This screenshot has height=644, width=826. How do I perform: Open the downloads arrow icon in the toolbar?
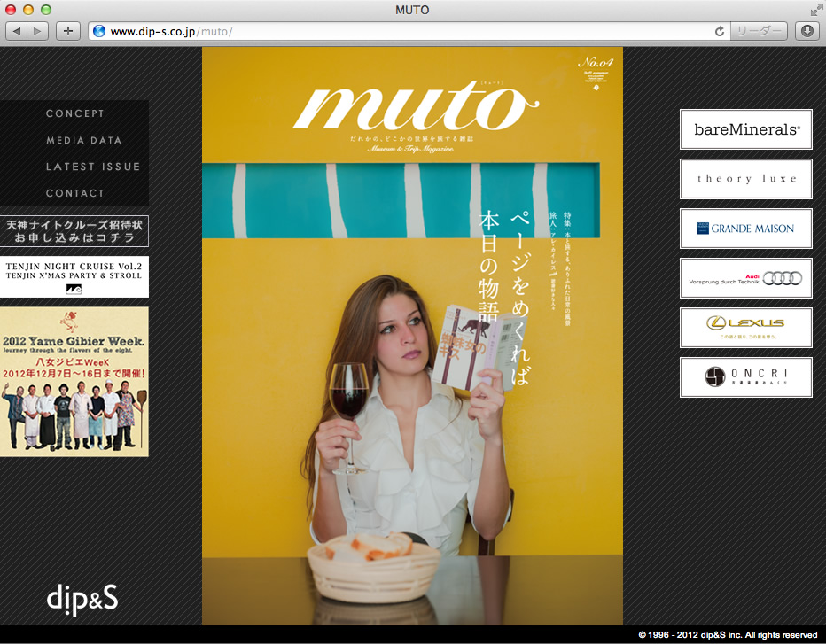point(807,31)
